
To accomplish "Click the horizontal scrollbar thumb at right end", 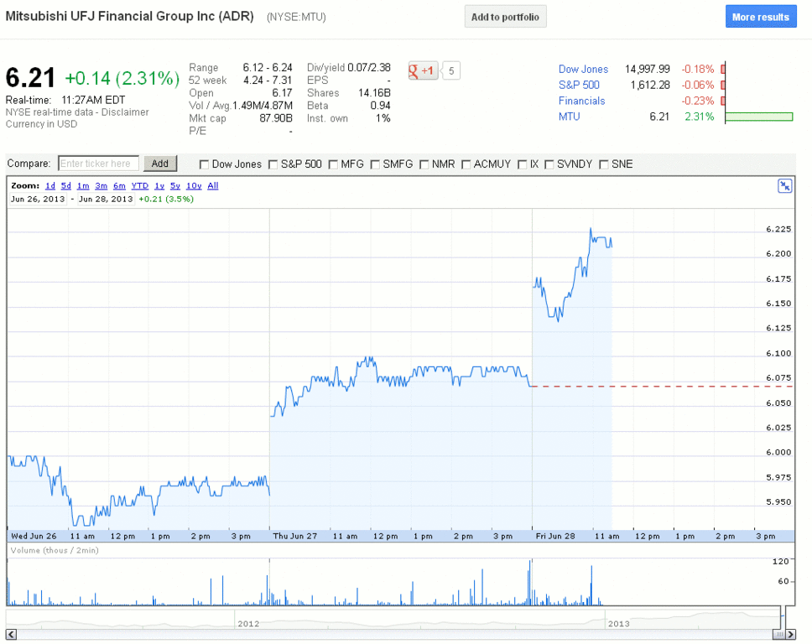I will pyautogui.click(x=778, y=634).
